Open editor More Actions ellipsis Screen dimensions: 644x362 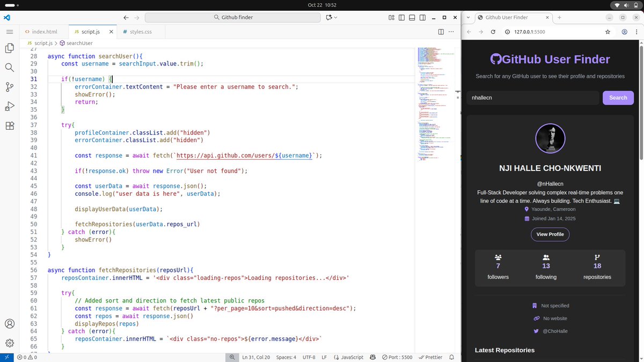[452, 32]
